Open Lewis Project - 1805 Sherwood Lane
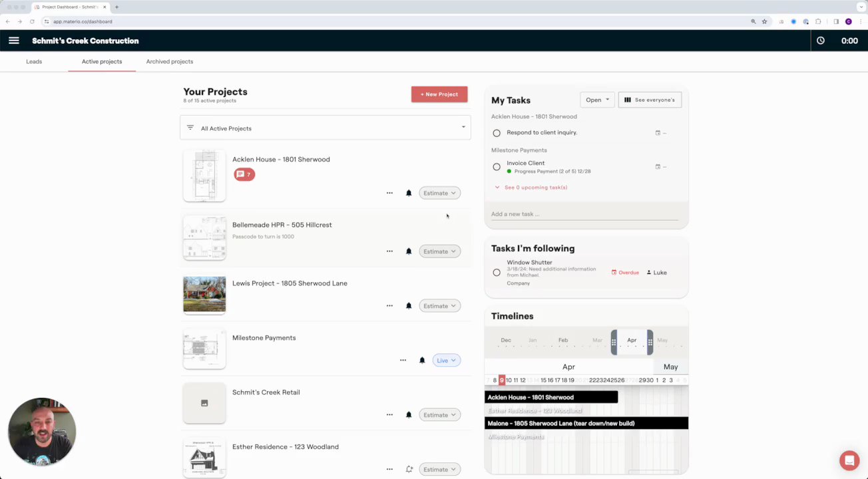The width and height of the screenshot is (868, 479). coord(290,283)
